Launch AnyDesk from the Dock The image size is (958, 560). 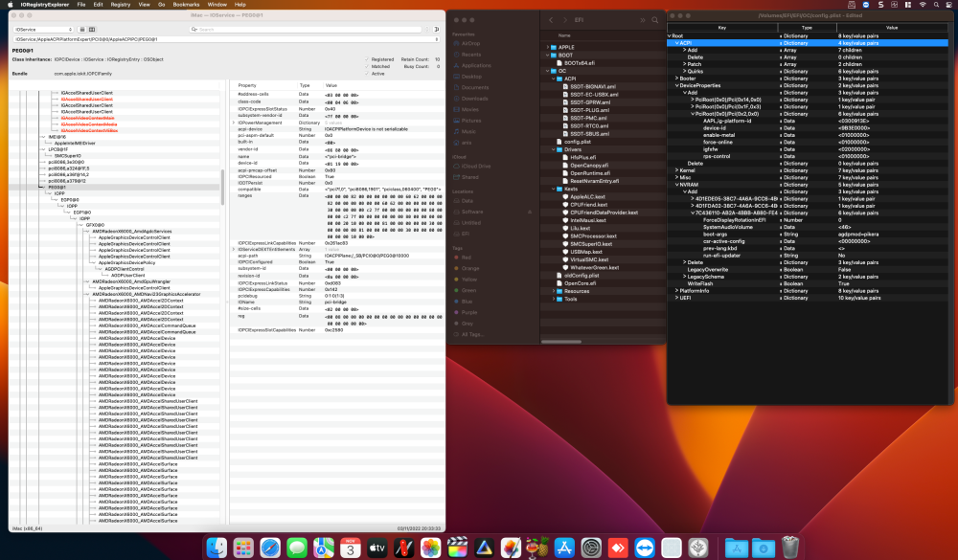(x=618, y=548)
